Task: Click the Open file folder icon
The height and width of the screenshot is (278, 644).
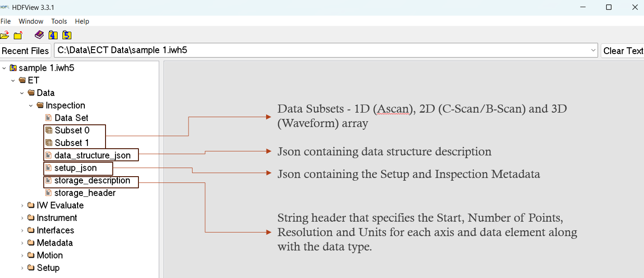Action: click(5, 35)
